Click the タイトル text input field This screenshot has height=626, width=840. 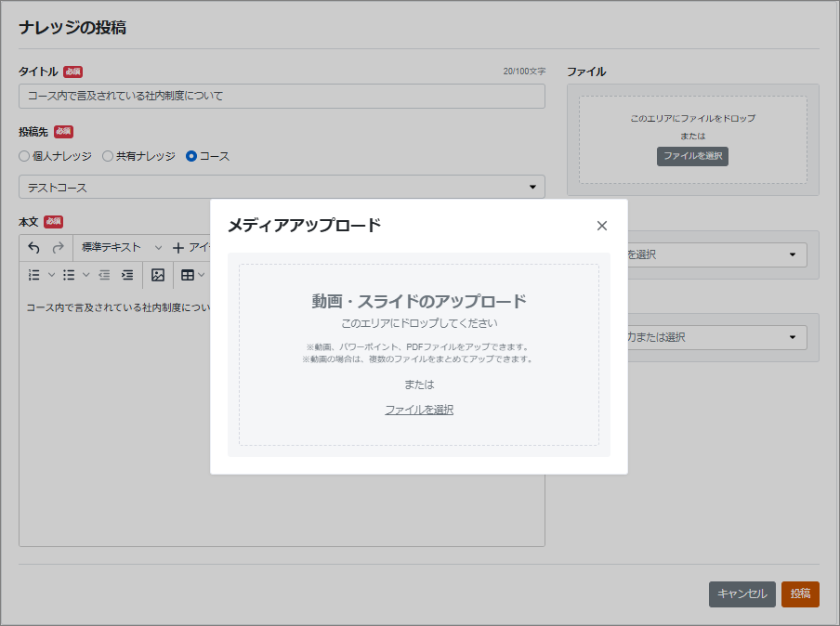point(282,96)
